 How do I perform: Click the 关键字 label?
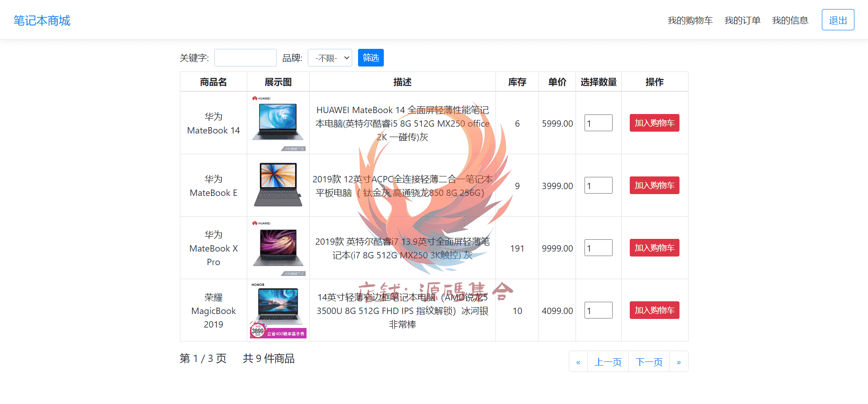194,58
